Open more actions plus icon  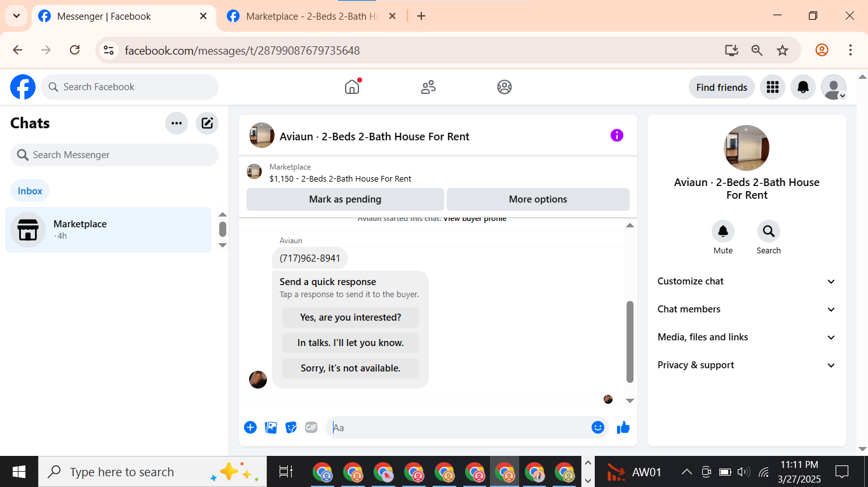tap(250, 427)
